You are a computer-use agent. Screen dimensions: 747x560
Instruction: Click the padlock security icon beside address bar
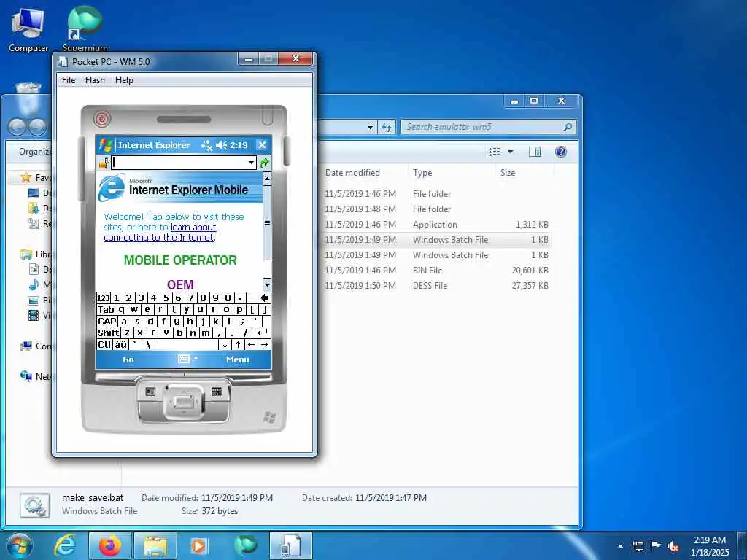pyautogui.click(x=104, y=163)
